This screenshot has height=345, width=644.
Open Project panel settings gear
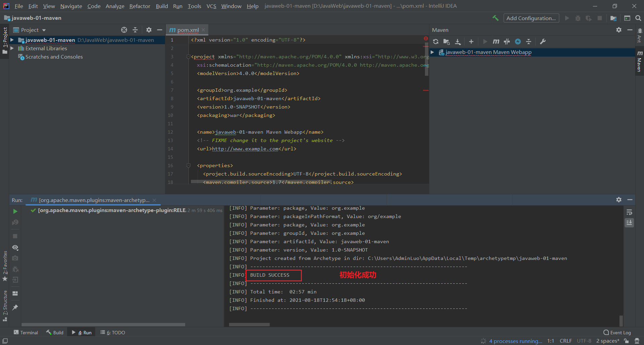[149, 30]
